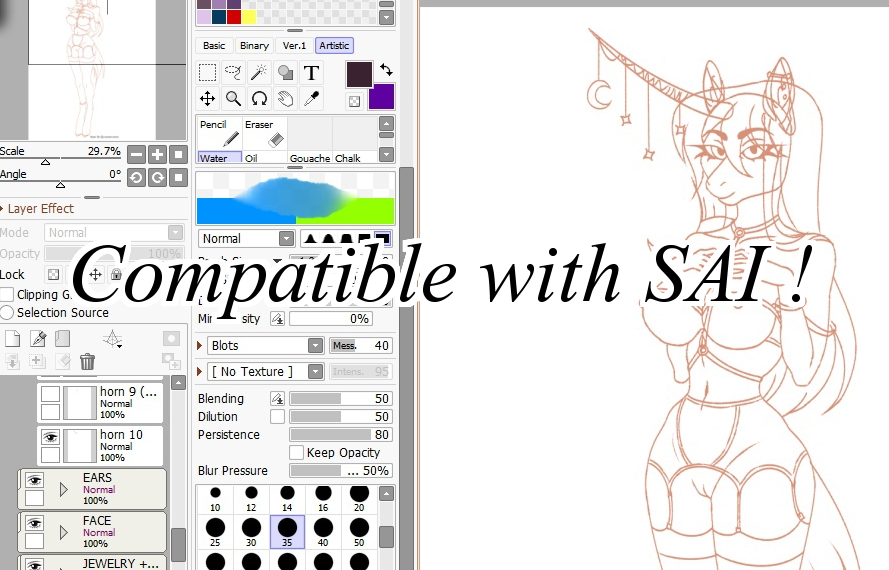The image size is (889, 570).
Task: Click the zoom in plus button
Action: click(x=157, y=154)
